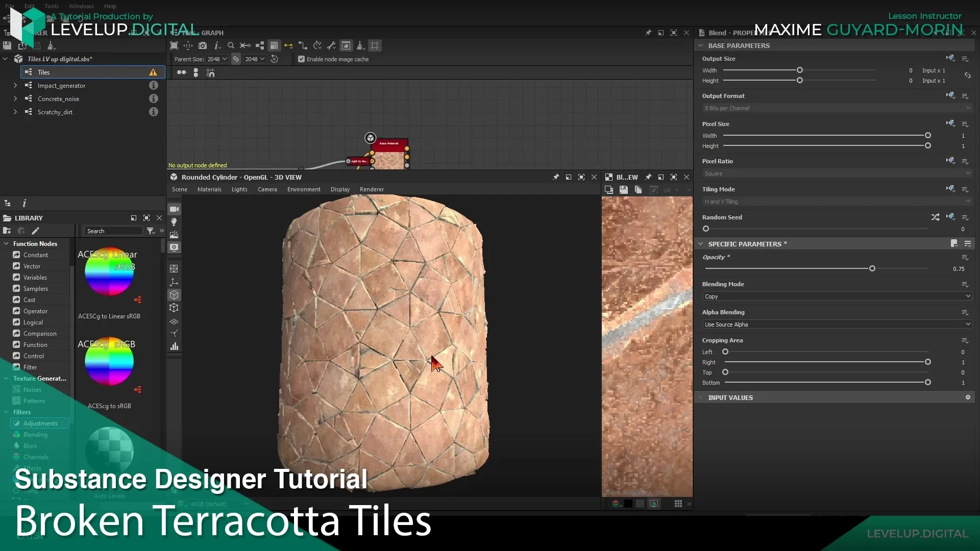Click the reset parent size icon
The height and width of the screenshot is (551, 980).
pos(274,59)
